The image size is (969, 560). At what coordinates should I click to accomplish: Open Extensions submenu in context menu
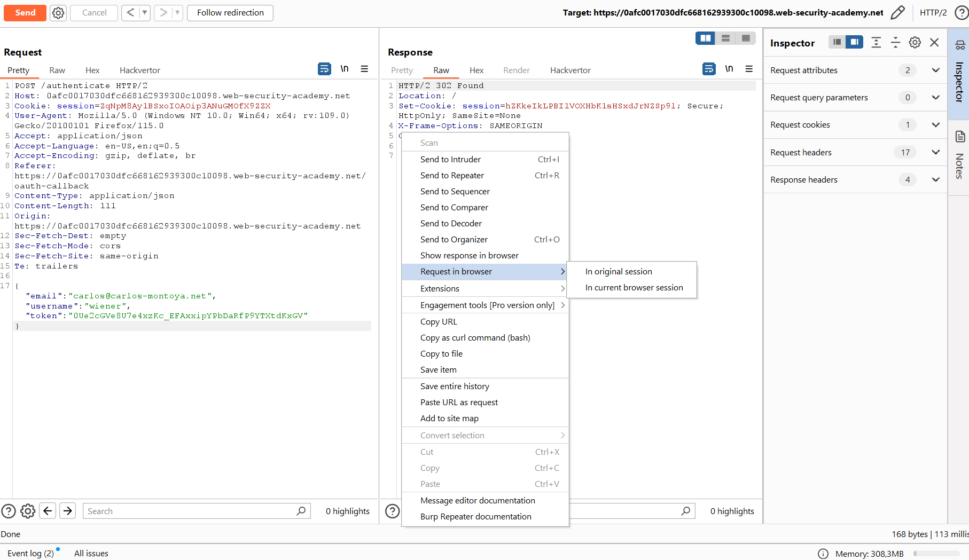tap(485, 289)
